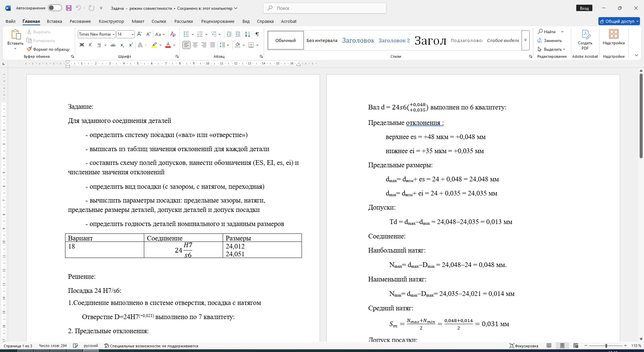Start a bulleted list
This screenshot has height=352, width=644.
[186, 34]
